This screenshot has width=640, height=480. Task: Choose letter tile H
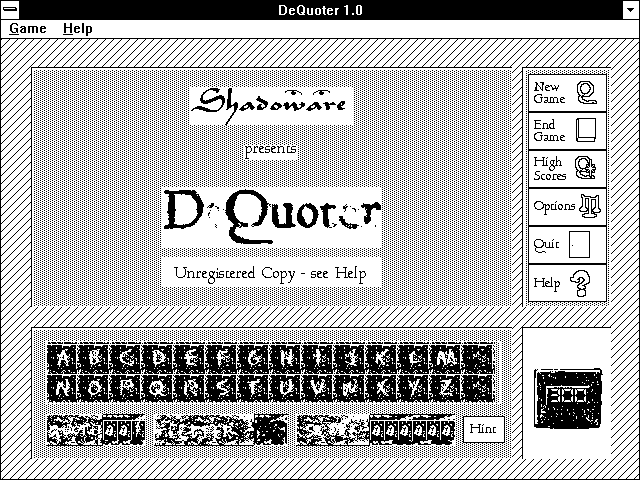pos(285,358)
